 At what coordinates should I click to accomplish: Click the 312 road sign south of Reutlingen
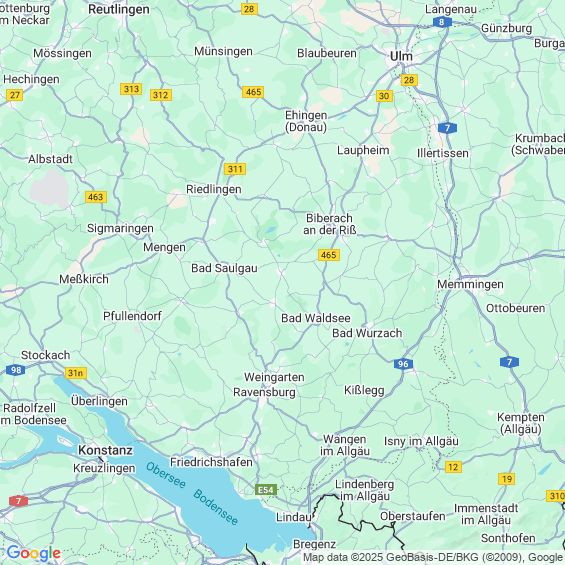click(161, 95)
